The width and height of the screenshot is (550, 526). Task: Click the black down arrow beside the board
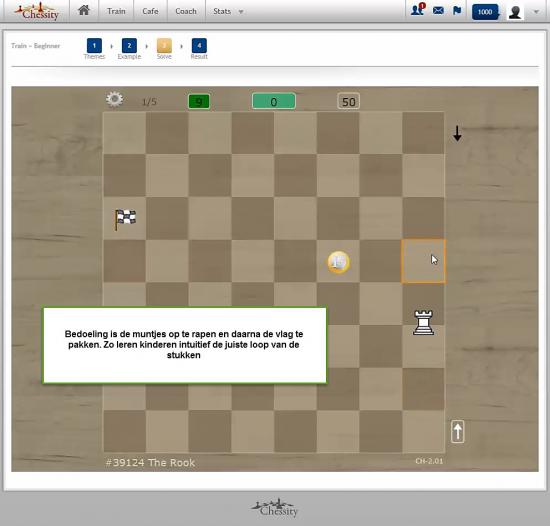pos(457,134)
